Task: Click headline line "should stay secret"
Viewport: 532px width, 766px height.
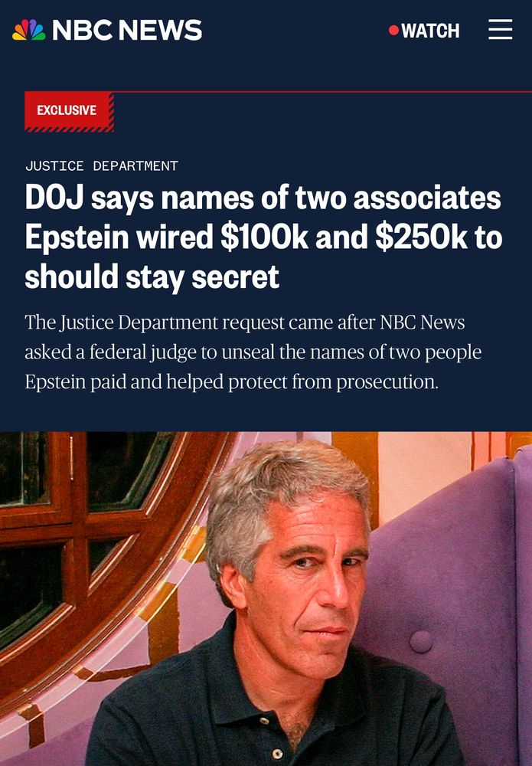Action: (152, 277)
